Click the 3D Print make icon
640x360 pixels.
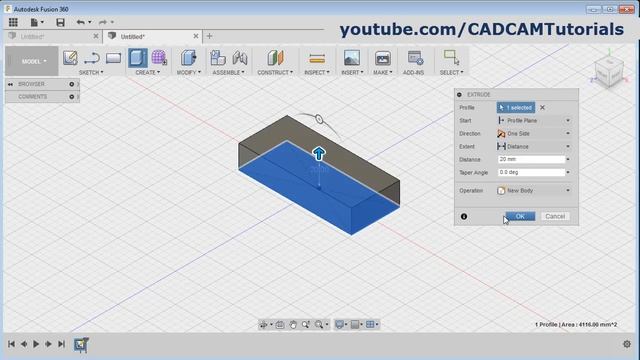click(383, 58)
